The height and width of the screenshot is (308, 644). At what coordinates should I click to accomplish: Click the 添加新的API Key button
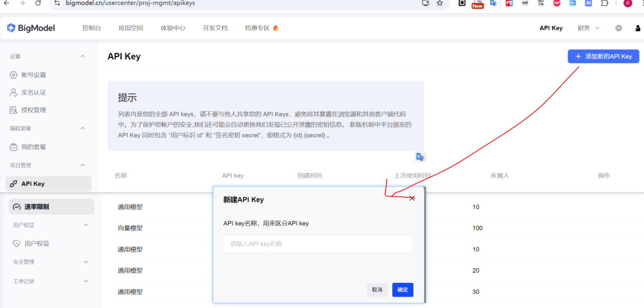pyautogui.click(x=603, y=57)
